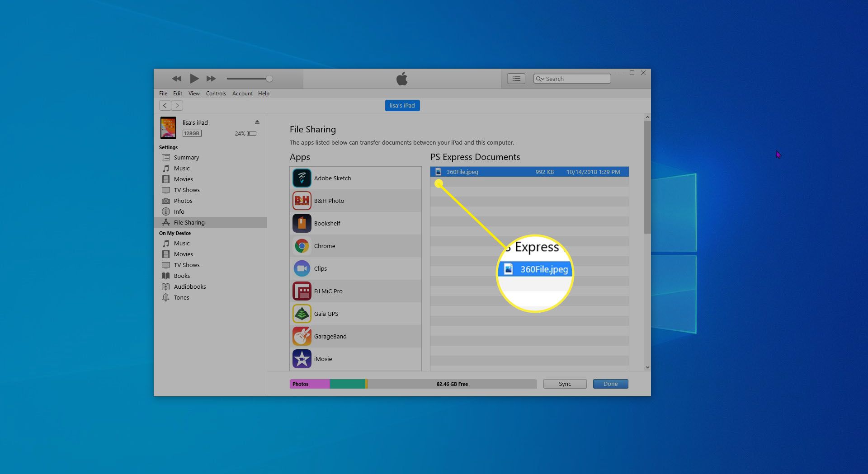Click the rewind playback button
The width and height of the screenshot is (868, 474).
[x=177, y=79]
